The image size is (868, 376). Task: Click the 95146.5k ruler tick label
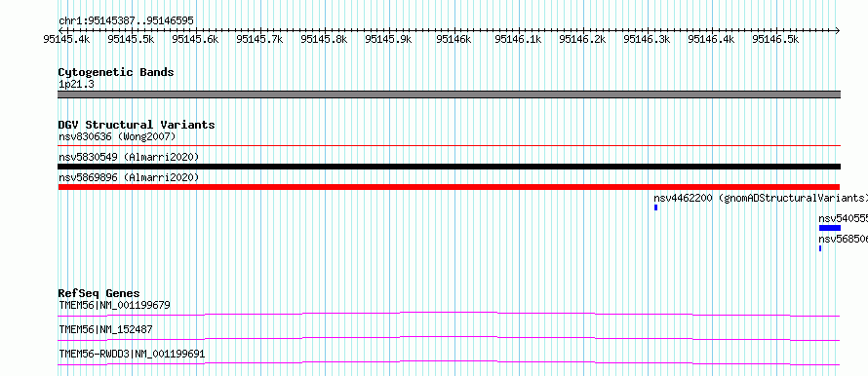(775, 39)
